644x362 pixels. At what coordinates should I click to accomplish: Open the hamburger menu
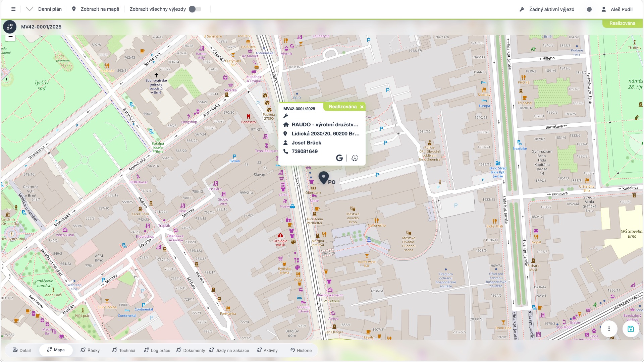pos(13,9)
